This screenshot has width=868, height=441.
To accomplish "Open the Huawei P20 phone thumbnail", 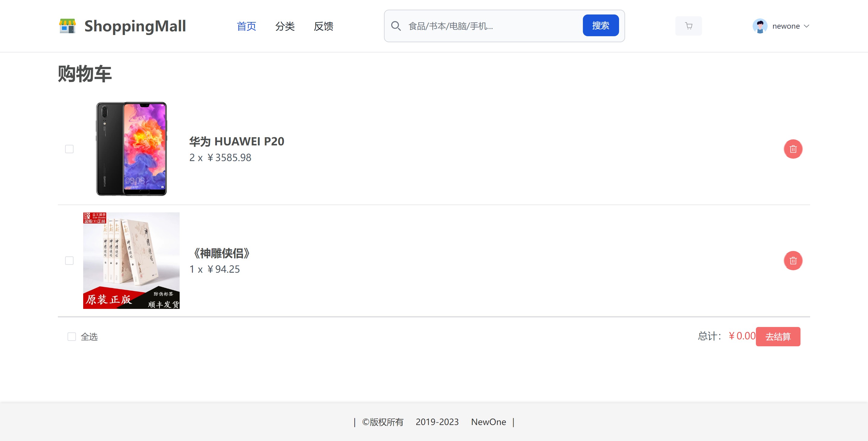I will point(131,149).
